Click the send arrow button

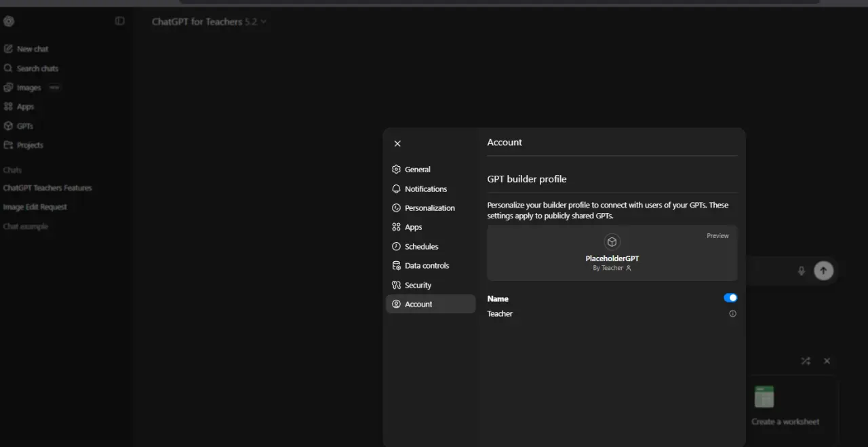(823, 271)
